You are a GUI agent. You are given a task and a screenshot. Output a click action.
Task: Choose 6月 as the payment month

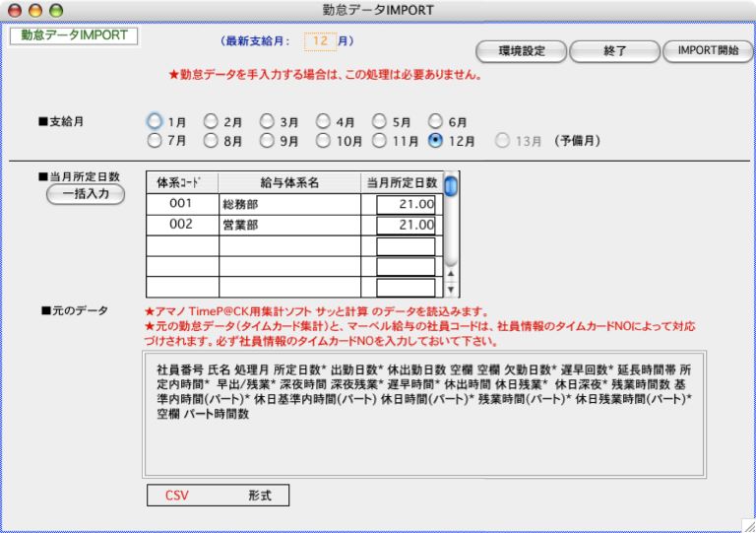pyautogui.click(x=436, y=121)
